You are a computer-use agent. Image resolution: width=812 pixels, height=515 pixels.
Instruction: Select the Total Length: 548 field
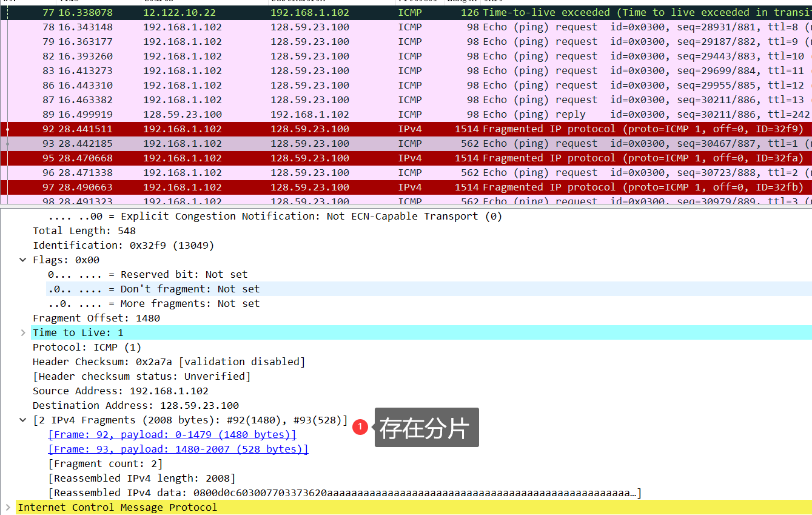tap(84, 231)
